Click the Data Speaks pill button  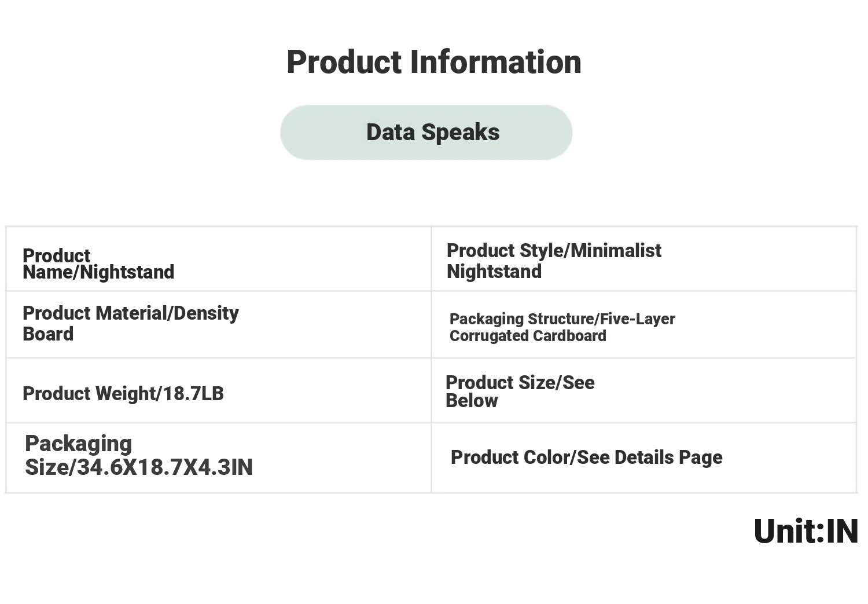pos(426,132)
